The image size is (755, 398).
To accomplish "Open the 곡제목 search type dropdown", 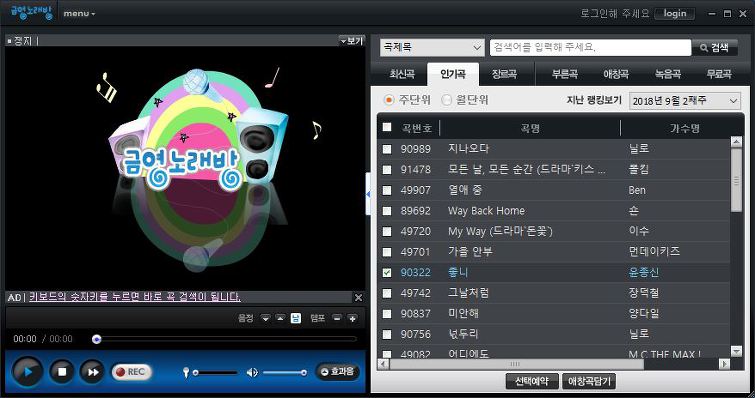I will click(x=432, y=48).
